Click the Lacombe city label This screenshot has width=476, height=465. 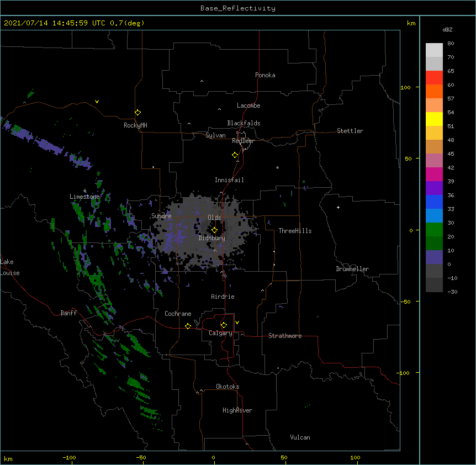248,105
